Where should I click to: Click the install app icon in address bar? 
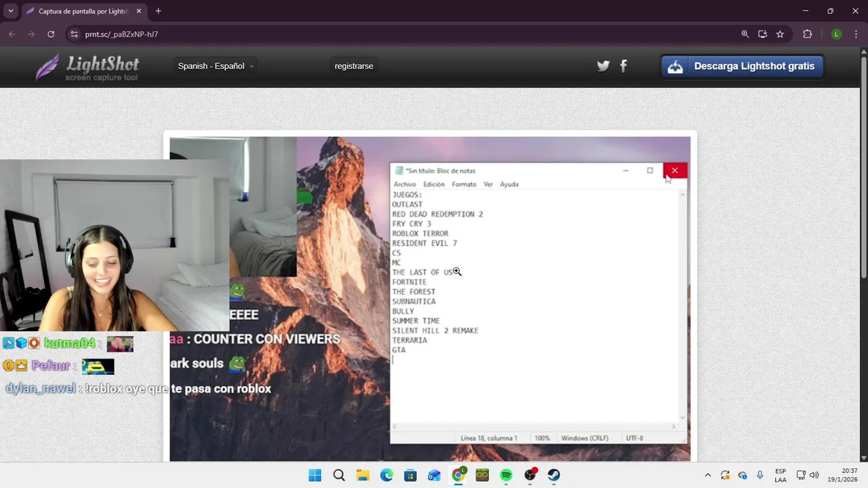763,34
